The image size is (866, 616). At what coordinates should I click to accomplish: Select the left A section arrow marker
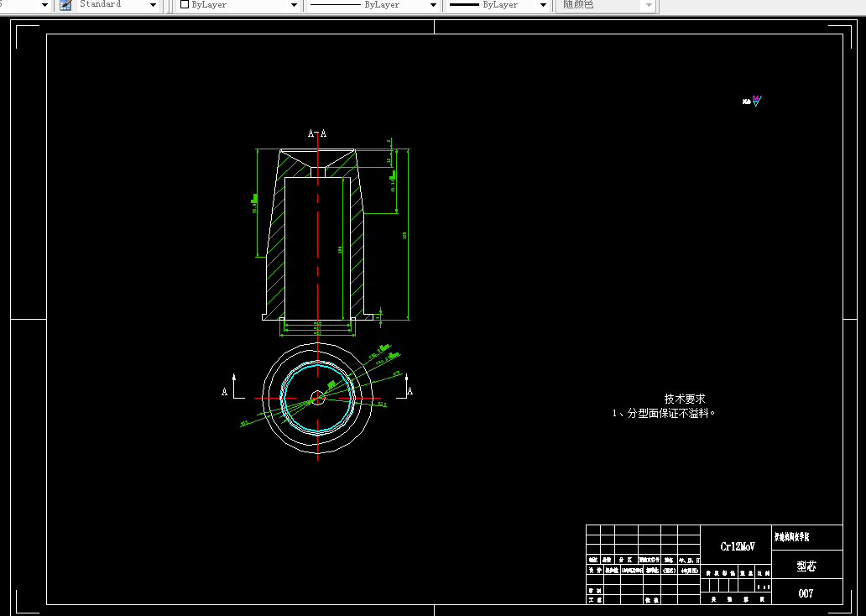coord(233,387)
